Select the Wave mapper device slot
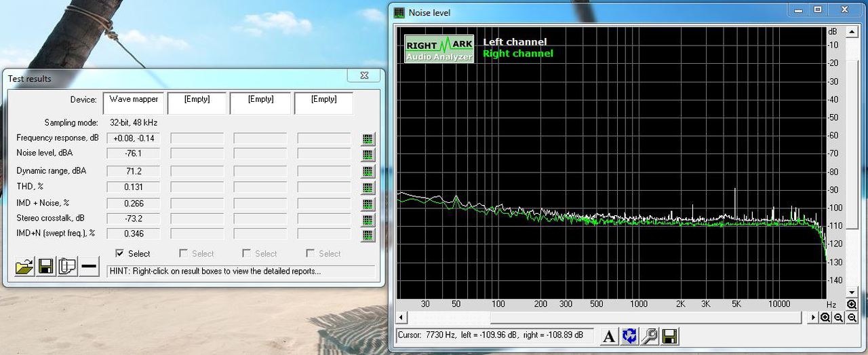The width and height of the screenshot is (868, 355). [x=134, y=103]
